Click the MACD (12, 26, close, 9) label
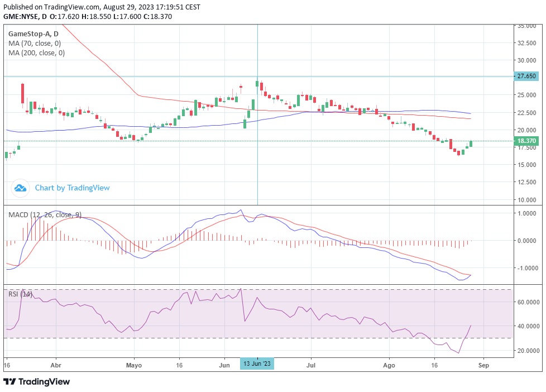Viewport: 546px width, 392px height. tap(45, 214)
